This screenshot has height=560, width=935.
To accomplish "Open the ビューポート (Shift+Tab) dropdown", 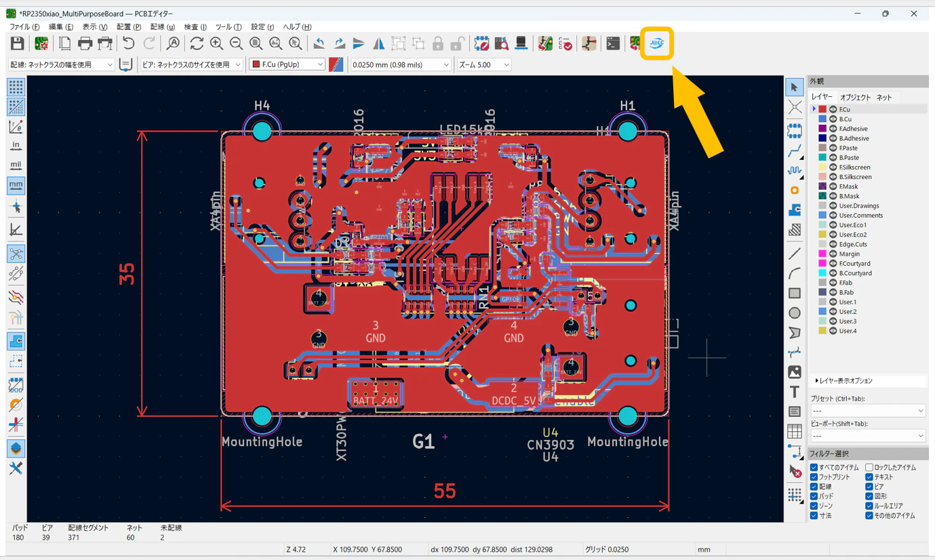I will [x=868, y=435].
